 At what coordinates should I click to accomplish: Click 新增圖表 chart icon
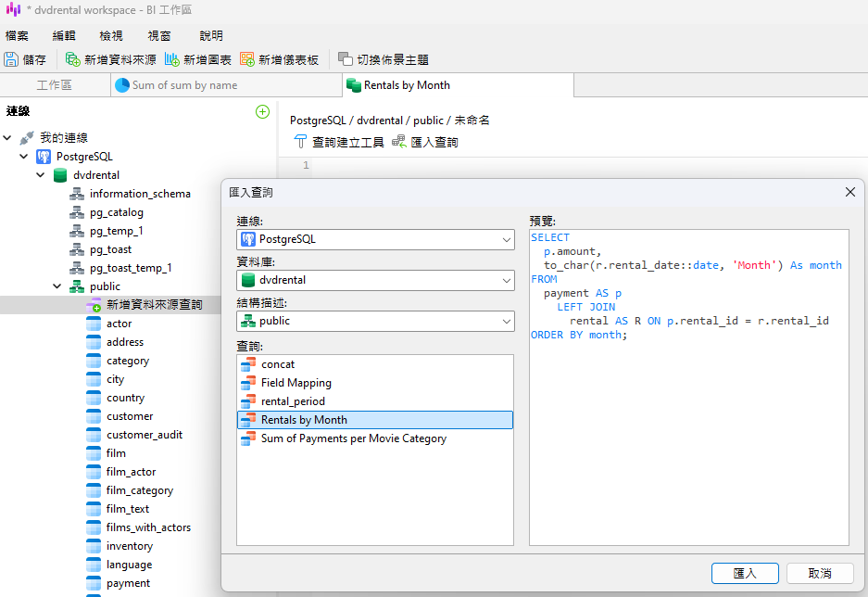click(172, 59)
